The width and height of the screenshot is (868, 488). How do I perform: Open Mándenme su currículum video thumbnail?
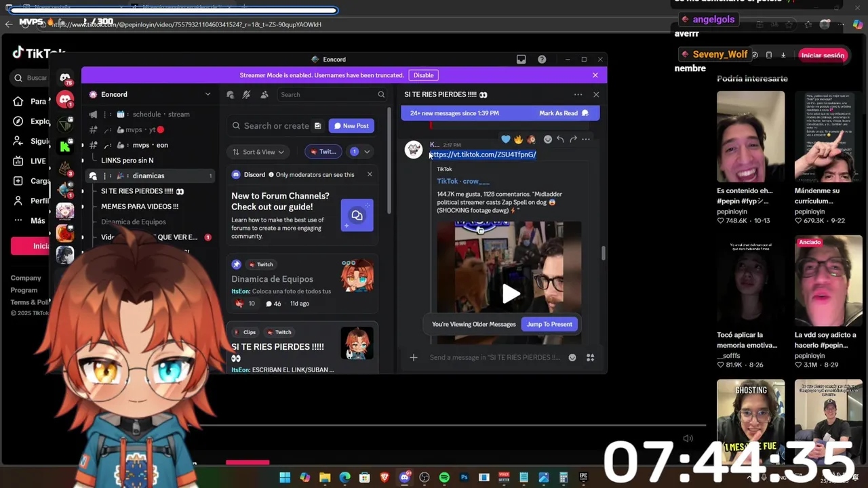point(829,137)
